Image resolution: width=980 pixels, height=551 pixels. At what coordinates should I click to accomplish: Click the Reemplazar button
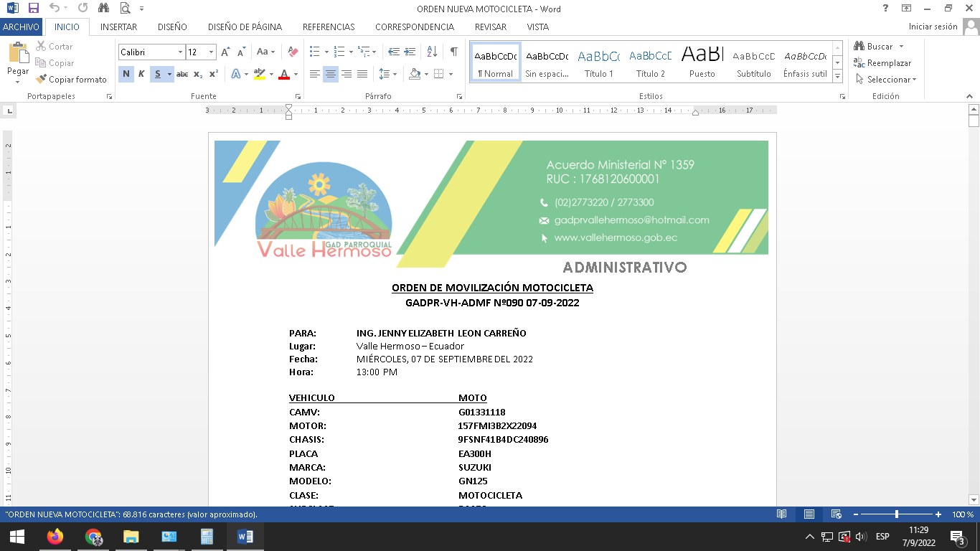(882, 63)
